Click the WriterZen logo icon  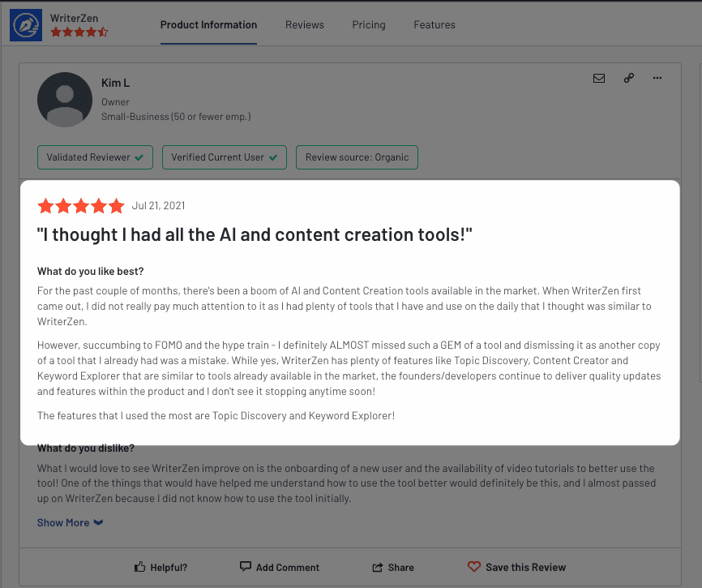[26, 25]
